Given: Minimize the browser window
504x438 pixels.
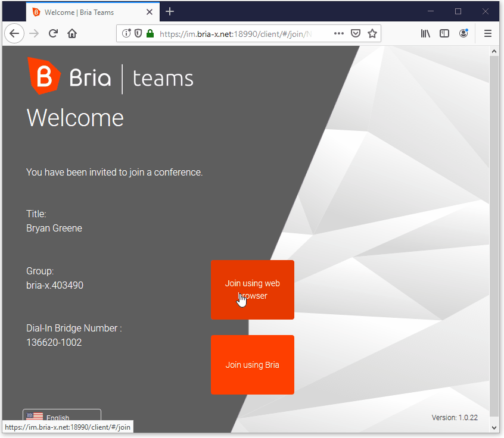Looking at the screenshot, I should pyautogui.click(x=431, y=11).
